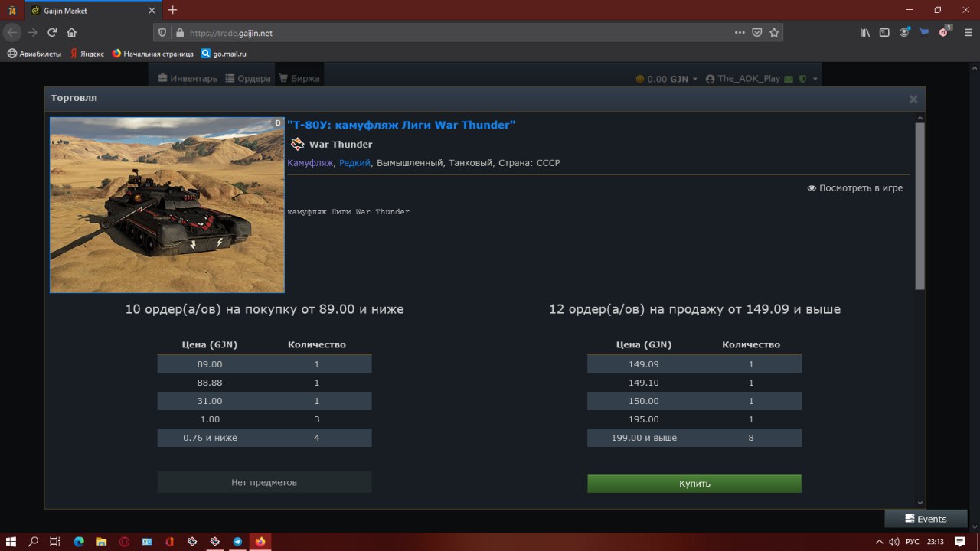The height and width of the screenshot is (551, 980).
Task: Click the War Thunder game icon
Action: [x=297, y=144]
